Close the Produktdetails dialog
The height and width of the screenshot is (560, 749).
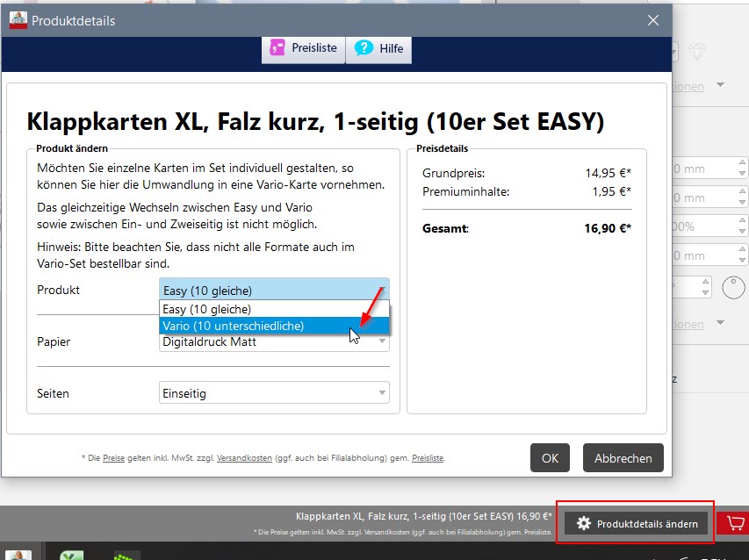(x=653, y=20)
